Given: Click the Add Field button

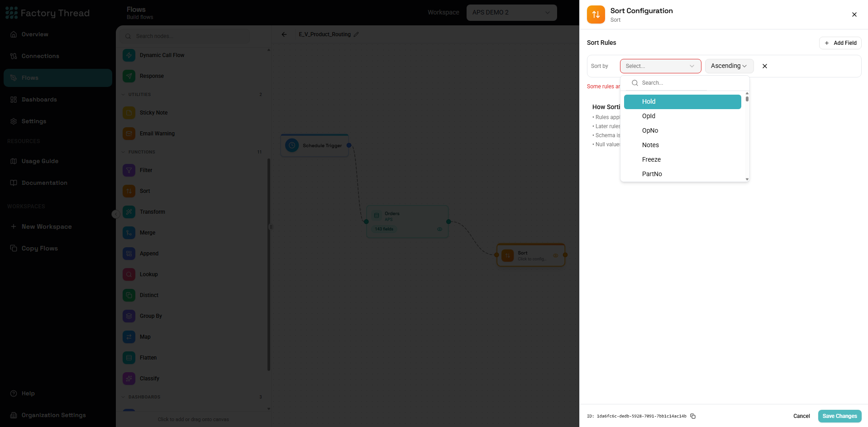Looking at the screenshot, I should click(x=840, y=43).
